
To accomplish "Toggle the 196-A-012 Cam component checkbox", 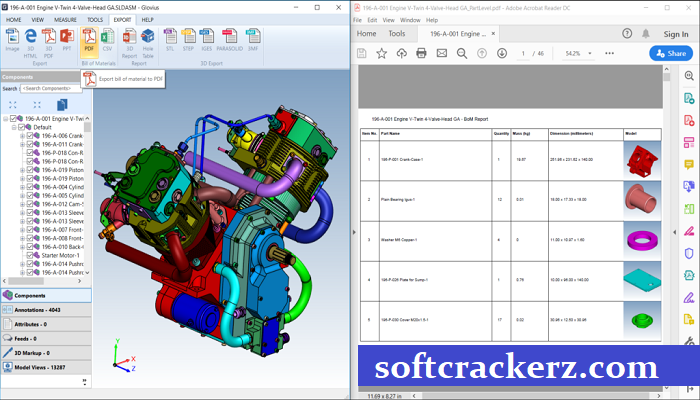I will (30, 204).
